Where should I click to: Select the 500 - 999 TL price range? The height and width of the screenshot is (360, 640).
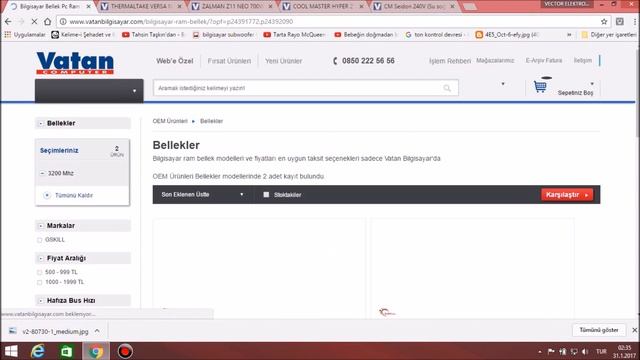(40, 272)
